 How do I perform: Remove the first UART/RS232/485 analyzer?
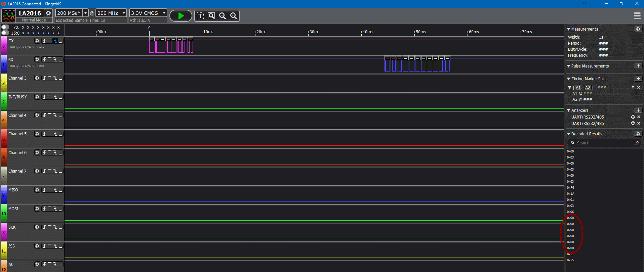[x=639, y=117]
